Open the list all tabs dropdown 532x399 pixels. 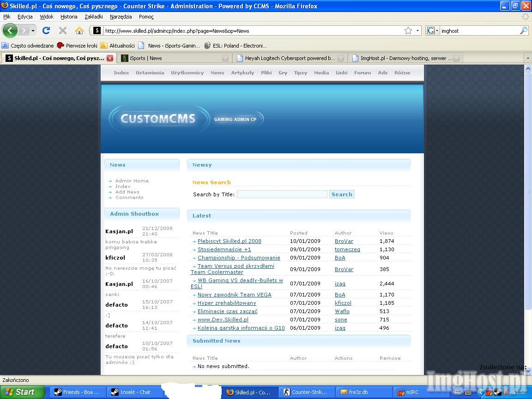tap(527, 58)
